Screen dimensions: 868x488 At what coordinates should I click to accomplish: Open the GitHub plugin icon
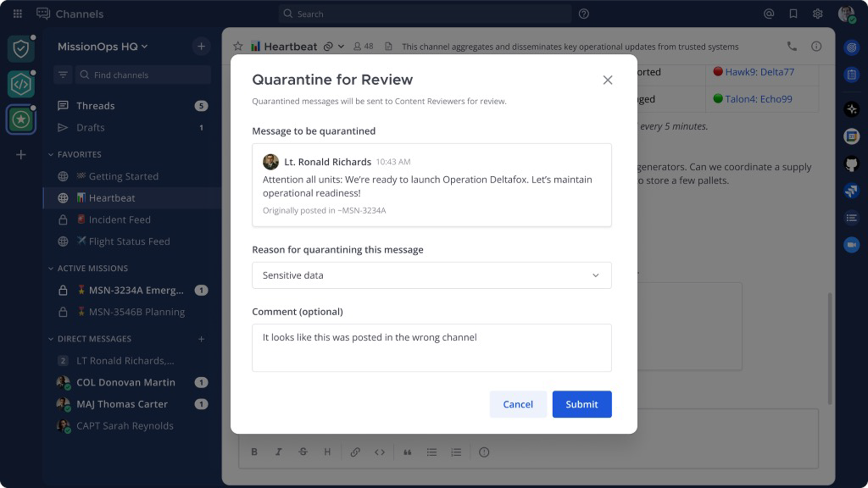click(851, 164)
